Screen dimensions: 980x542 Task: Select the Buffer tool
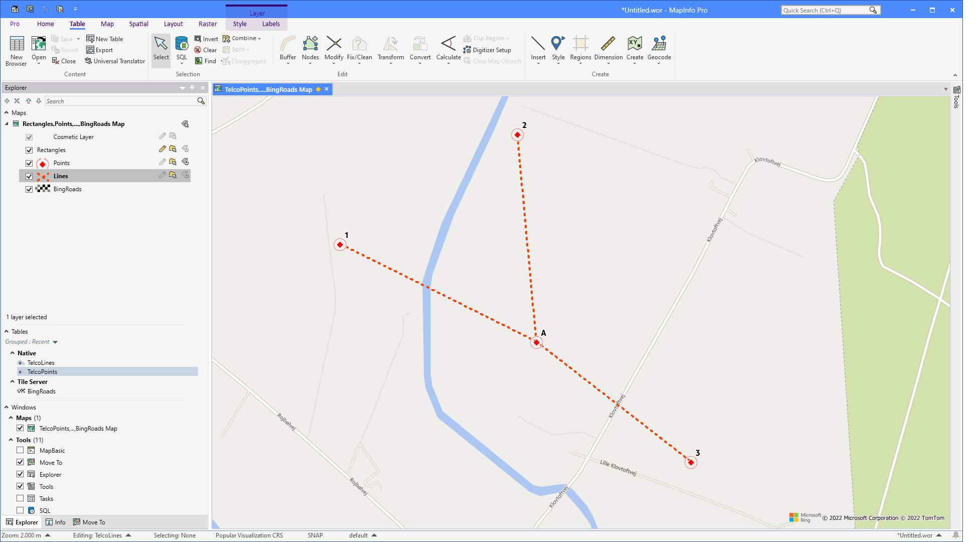click(287, 50)
